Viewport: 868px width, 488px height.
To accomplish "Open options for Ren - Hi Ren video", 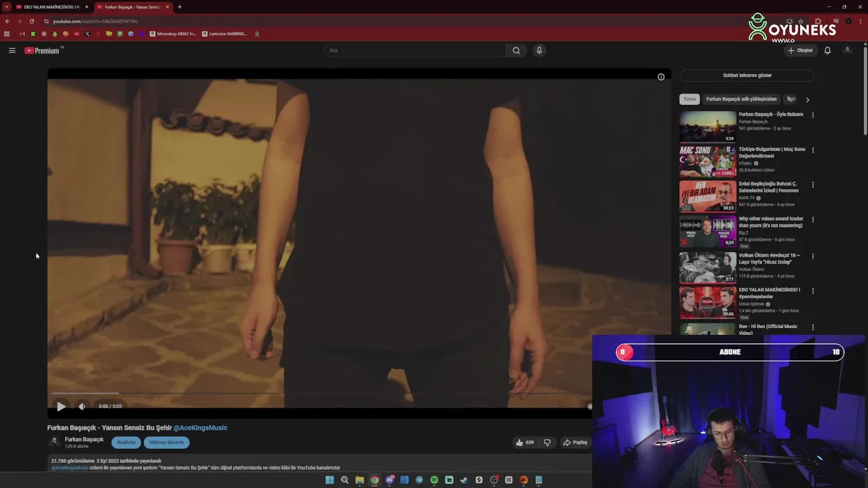I will 812,327.
